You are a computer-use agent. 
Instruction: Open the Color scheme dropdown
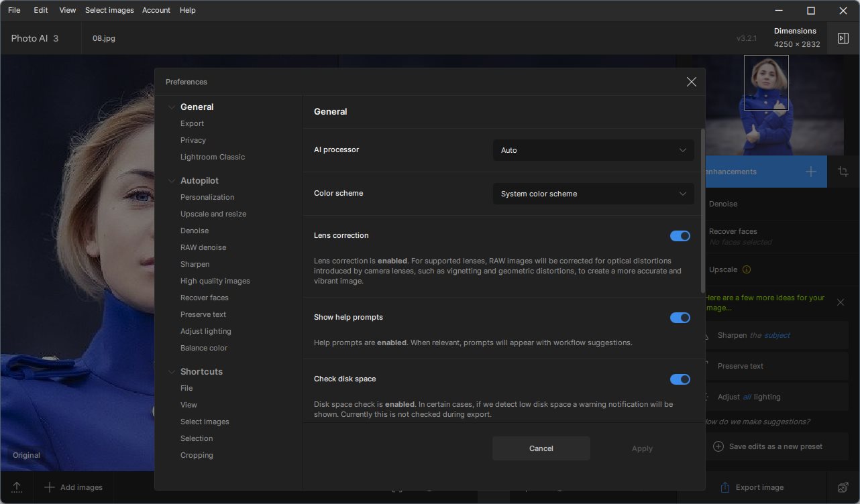pos(593,194)
